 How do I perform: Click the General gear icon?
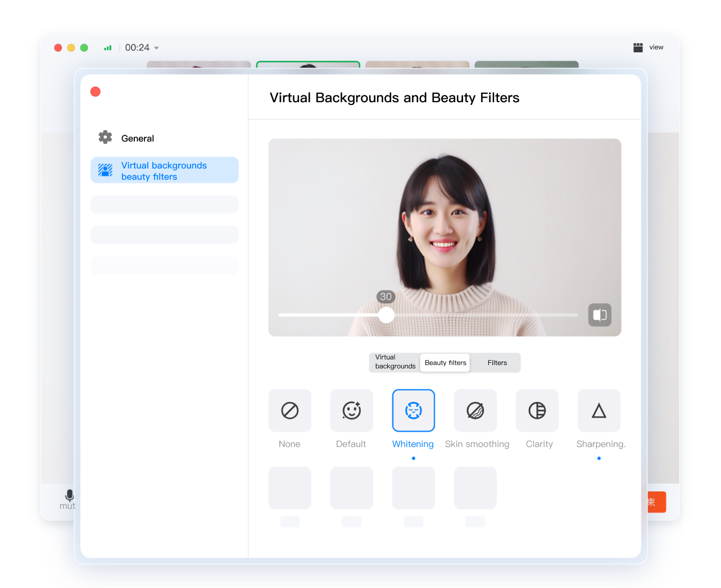105,137
